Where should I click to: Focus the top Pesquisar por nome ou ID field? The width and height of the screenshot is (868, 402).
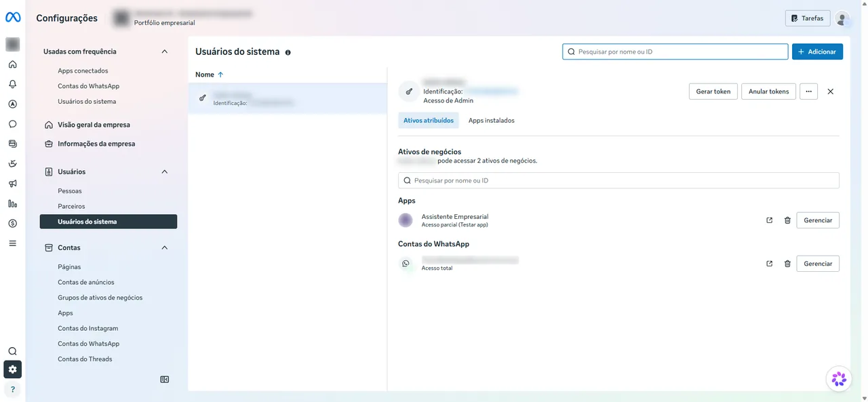point(675,52)
